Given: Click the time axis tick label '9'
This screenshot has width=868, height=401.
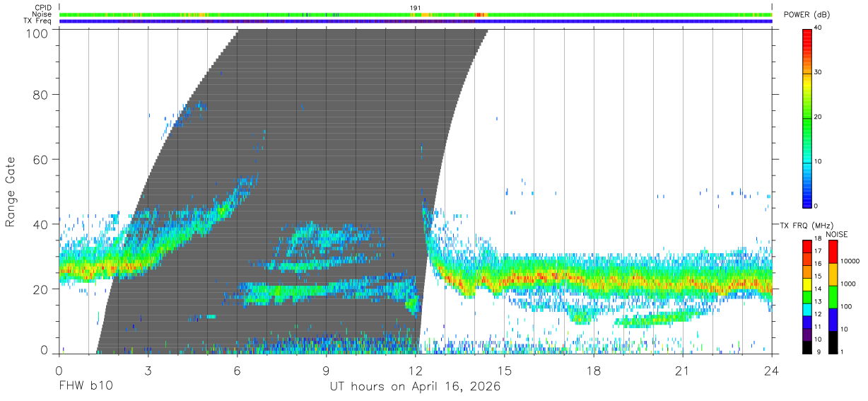Looking at the screenshot, I should point(326,370).
